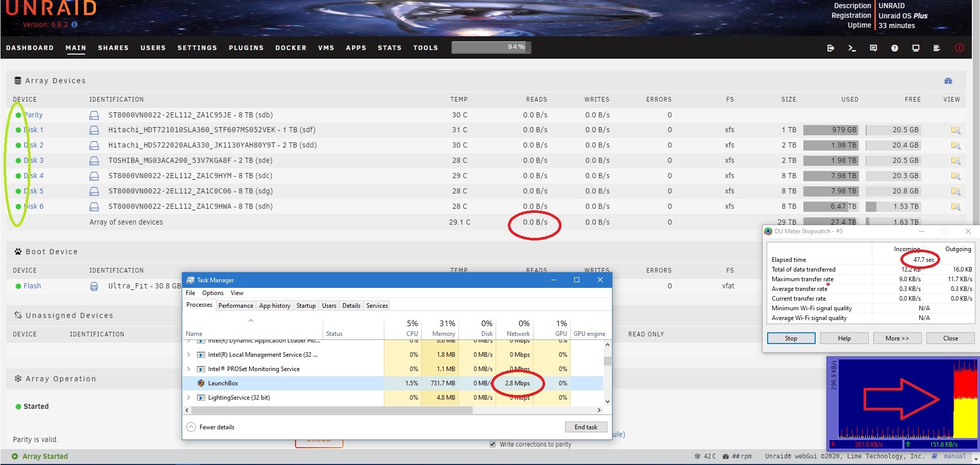Viewport: 980px width, 465px height.
Task: Click the Stop button in DU Meter
Action: click(791, 338)
